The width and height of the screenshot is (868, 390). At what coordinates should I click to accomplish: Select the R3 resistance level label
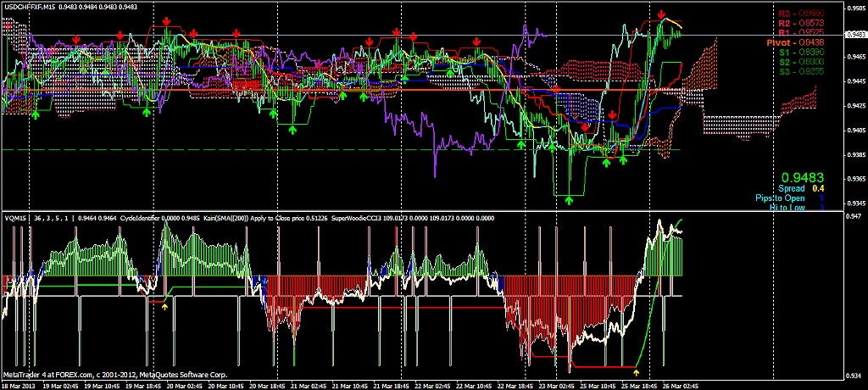click(800, 14)
